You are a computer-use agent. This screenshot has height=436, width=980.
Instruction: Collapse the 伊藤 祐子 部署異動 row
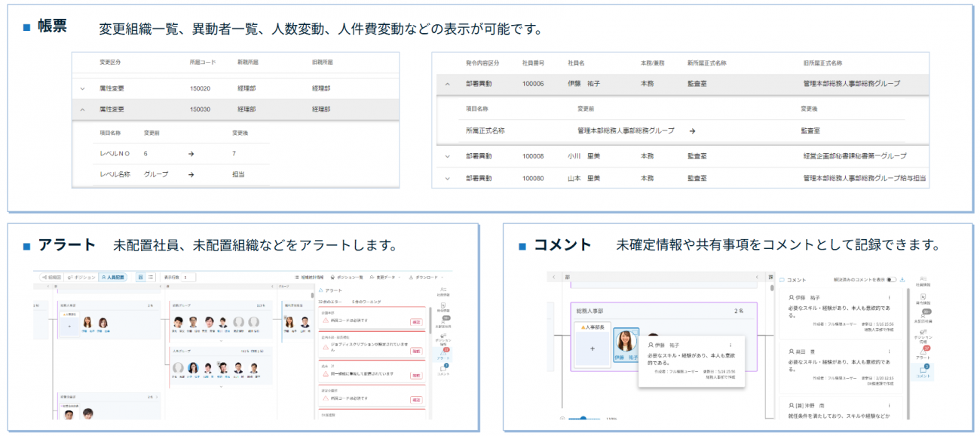[447, 84]
